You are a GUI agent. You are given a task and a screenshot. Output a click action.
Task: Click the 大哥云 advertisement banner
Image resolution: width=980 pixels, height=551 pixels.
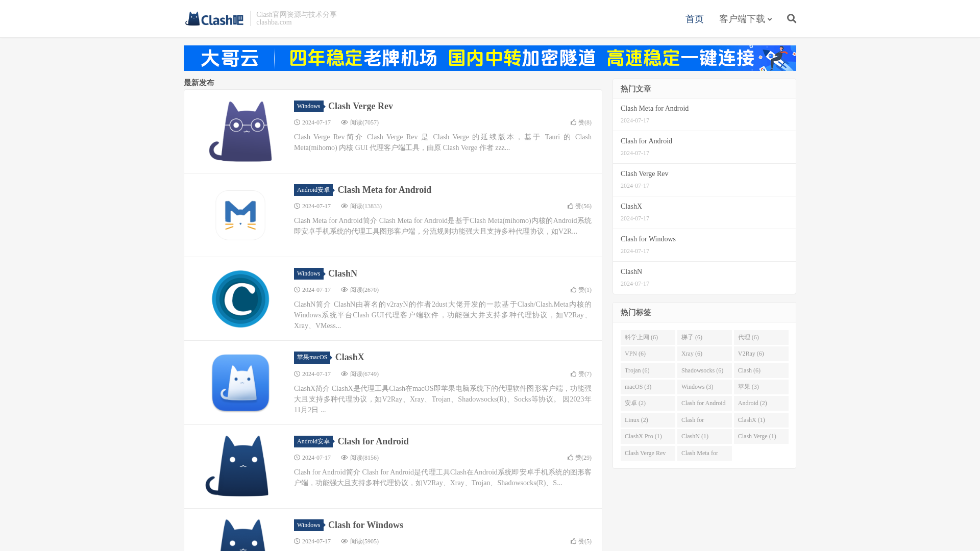tap(490, 58)
